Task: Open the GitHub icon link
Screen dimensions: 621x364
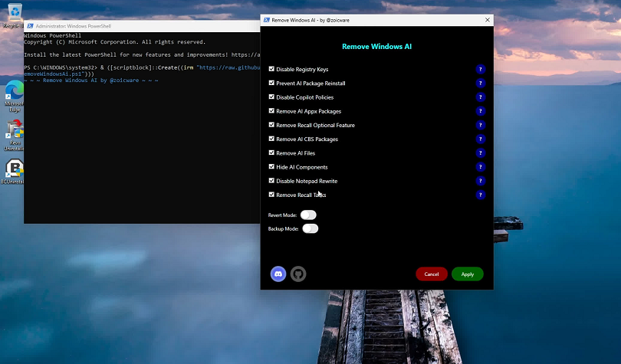Action: tap(297, 274)
